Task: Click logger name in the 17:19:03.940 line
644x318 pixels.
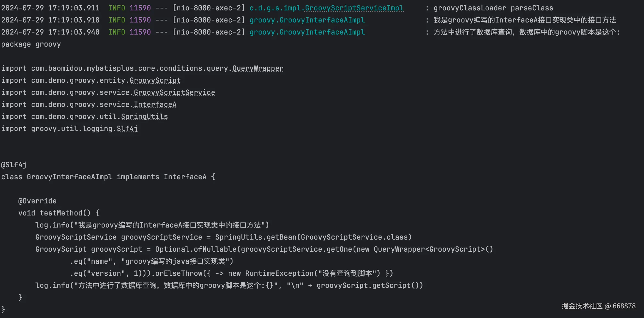Action: (307, 32)
